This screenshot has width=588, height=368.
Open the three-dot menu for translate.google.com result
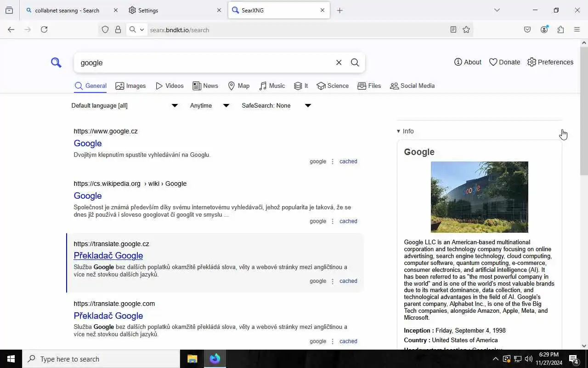[x=333, y=341]
